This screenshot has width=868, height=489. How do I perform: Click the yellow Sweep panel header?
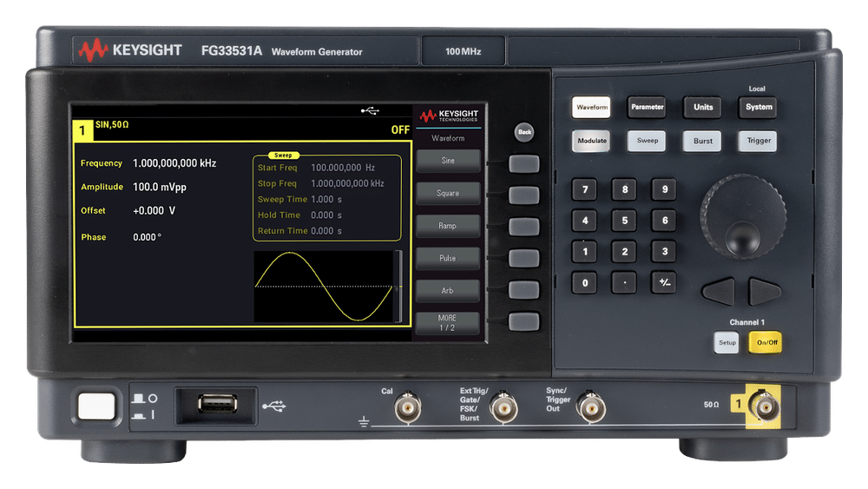pos(283,155)
